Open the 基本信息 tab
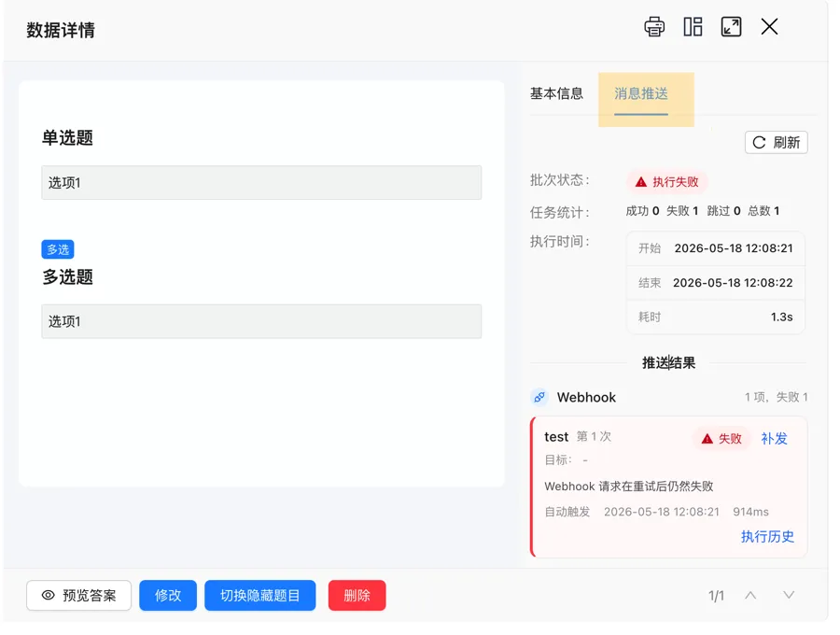 (x=556, y=93)
